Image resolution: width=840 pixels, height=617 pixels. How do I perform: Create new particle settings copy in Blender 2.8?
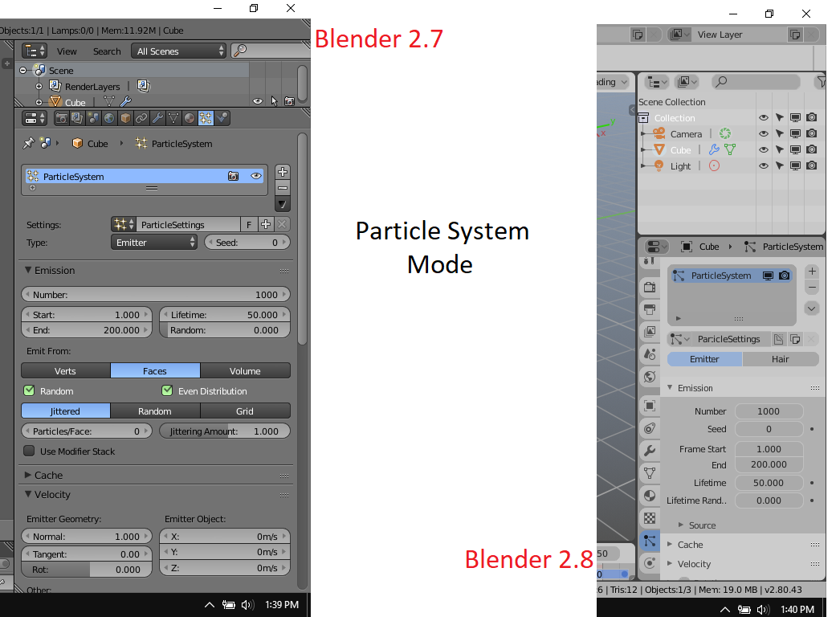click(795, 339)
